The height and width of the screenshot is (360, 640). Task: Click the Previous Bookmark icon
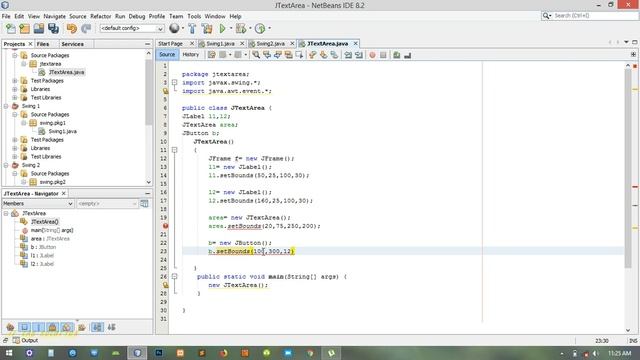pos(313,55)
